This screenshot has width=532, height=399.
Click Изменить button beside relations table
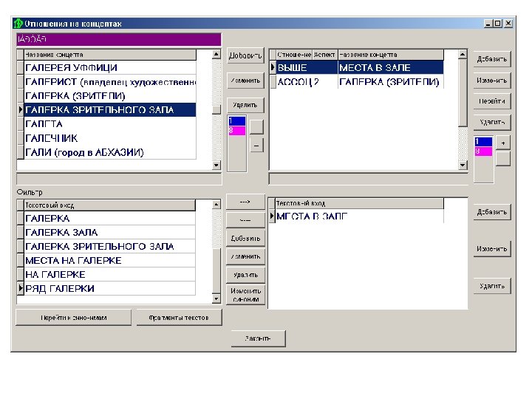coord(492,81)
